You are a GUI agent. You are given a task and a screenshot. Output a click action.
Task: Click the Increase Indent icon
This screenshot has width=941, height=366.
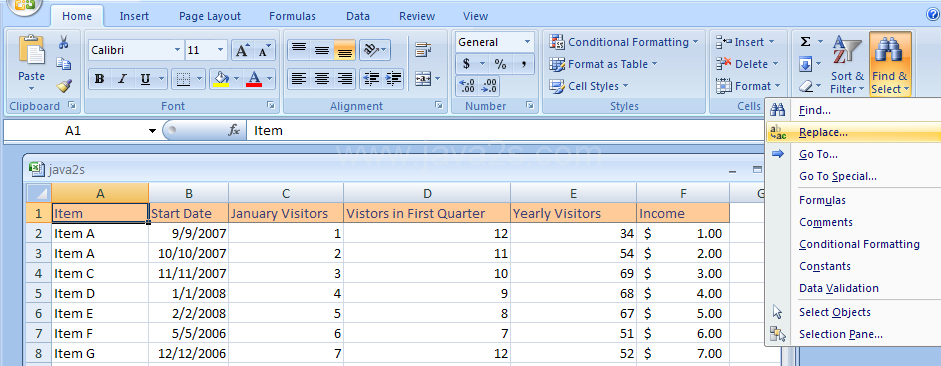pos(393,79)
